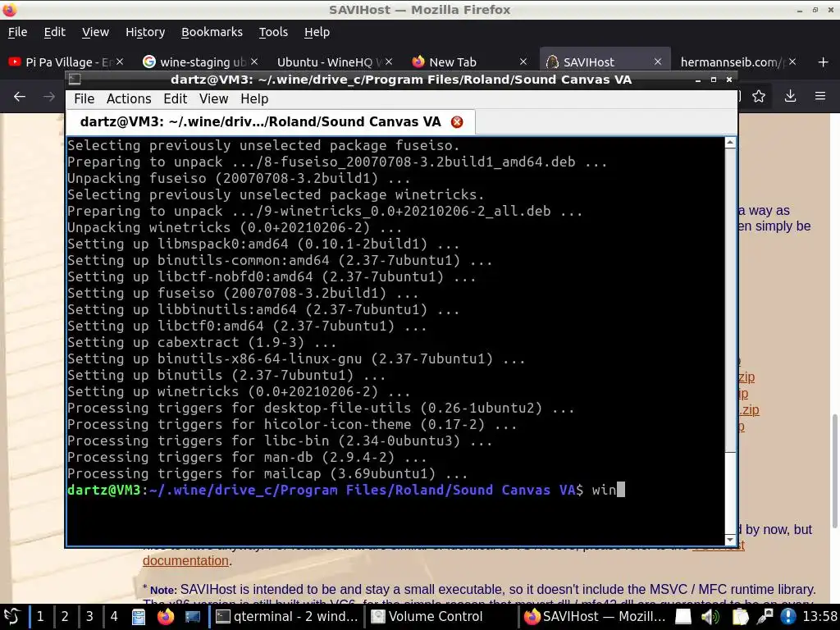840x630 pixels.
Task: Switch to workspace 2
Action: coord(65,617)
